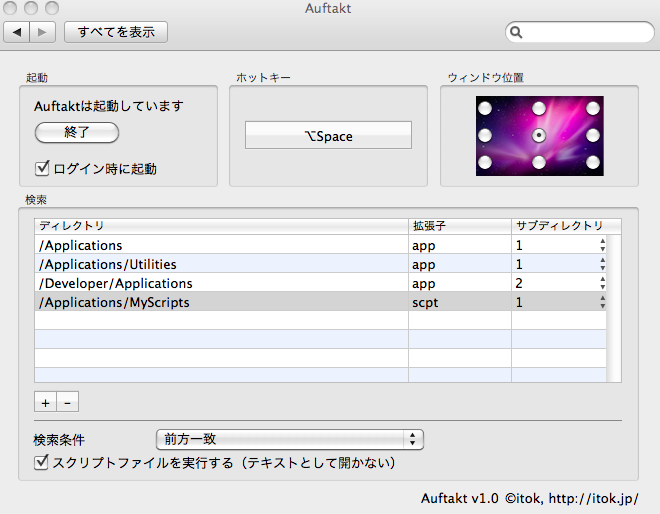Toggle the ログイン時に起動 checkbox
660x514 pixels.
42,168
